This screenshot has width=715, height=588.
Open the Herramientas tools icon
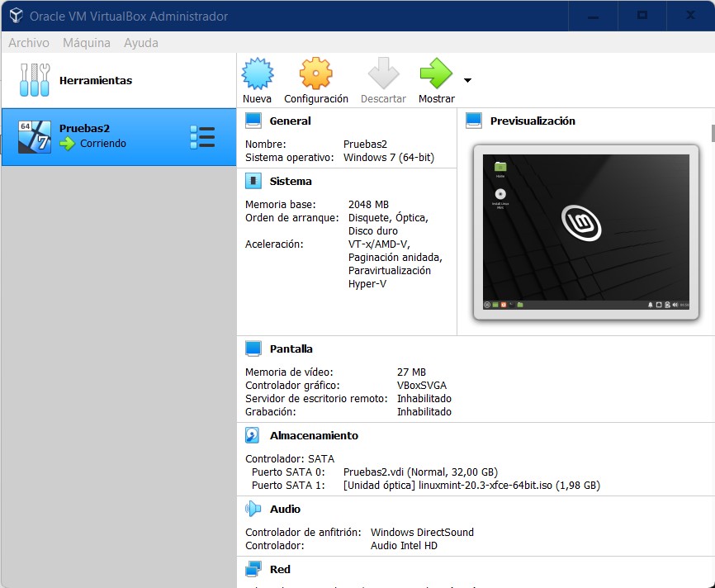coord(35,80)
